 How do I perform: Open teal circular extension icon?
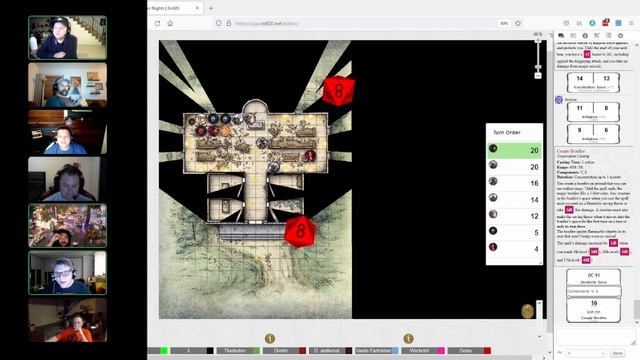pyautogui.click(x=592, y=23)
